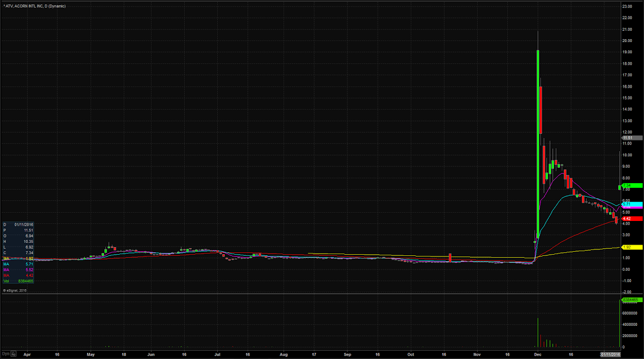
Task: Click the magenta MA row in data window
Action: pyautogui.click(x=18, y=270)
